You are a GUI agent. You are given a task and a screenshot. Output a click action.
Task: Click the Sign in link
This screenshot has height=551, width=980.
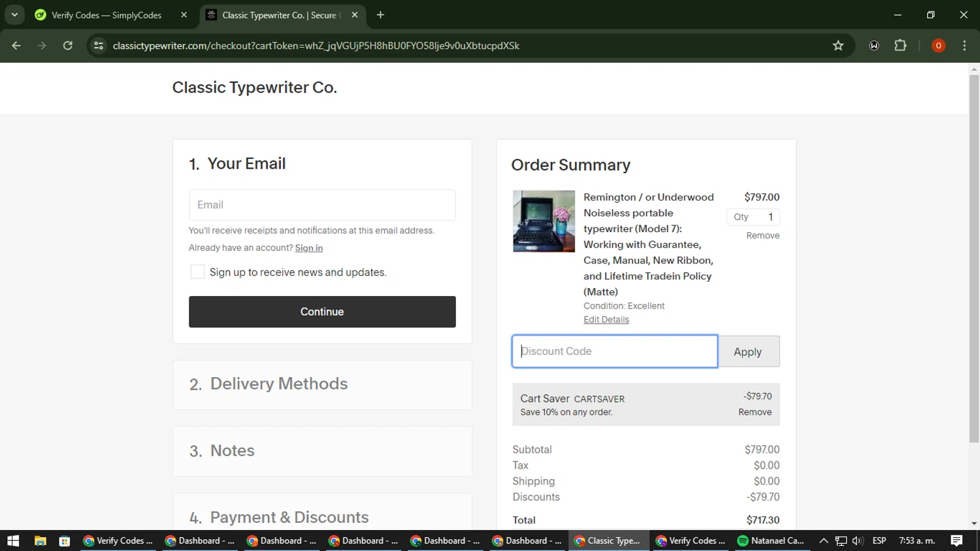[309, 248]
